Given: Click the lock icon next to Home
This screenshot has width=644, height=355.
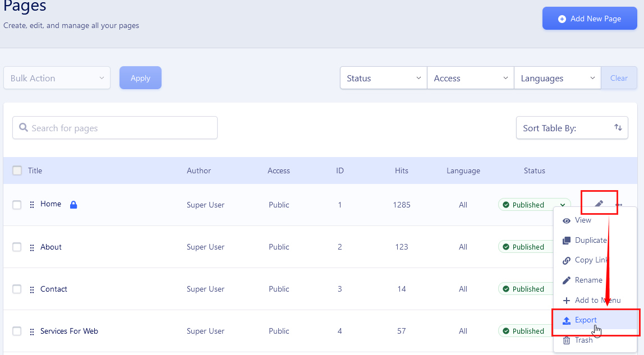Looking at the screenshot, I should (73, 205).
